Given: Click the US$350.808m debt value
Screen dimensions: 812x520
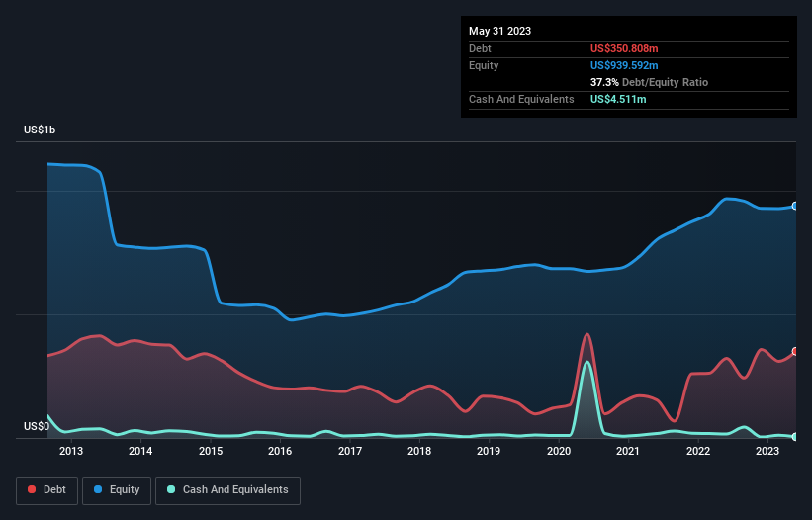Looking at the screenshot, I should (x=624, y=48).
